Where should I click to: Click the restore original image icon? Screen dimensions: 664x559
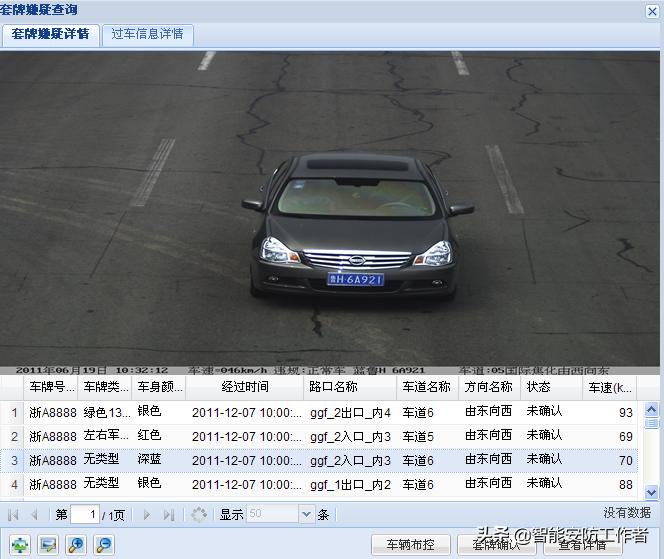(x=49, y=545)
